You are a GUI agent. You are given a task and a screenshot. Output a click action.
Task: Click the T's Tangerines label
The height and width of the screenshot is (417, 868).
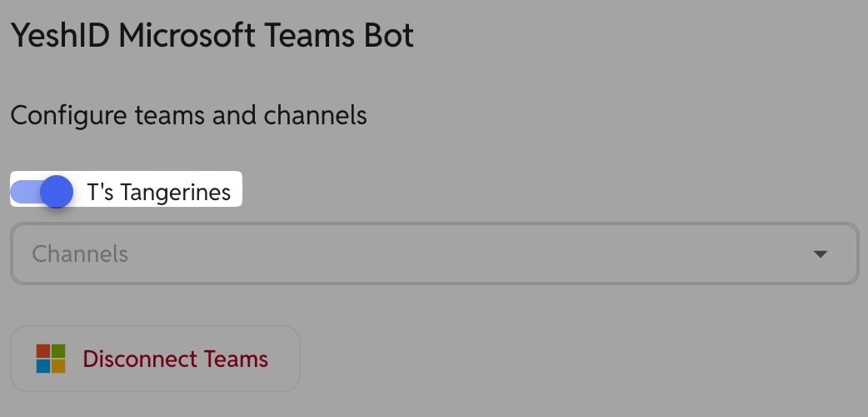point(159,193)
